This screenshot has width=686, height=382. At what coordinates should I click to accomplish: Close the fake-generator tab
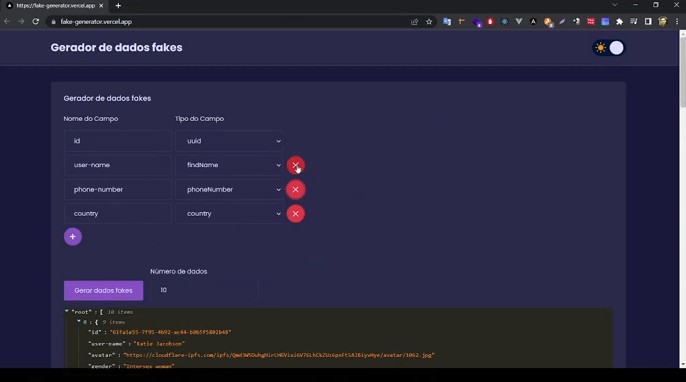[x=101, y=6]
